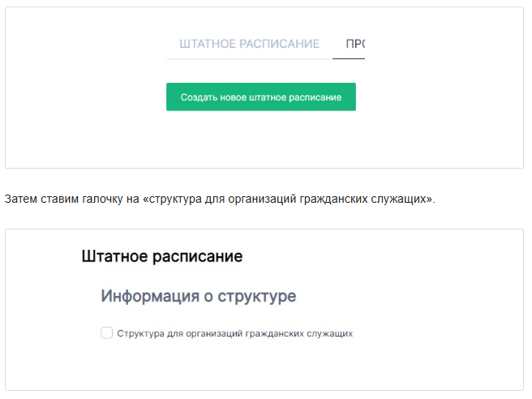Image resolution: width=532 pixels, height=399 pixels.
Task: Click instruction sentence starting with Затем
Action: 219,199
